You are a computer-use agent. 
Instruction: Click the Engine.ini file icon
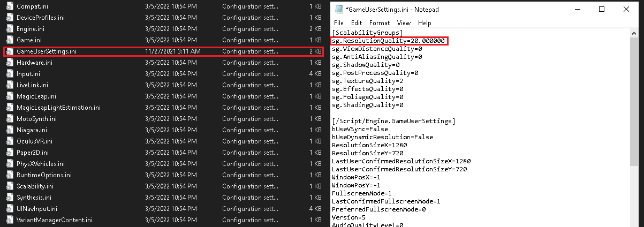click(9, 29)
